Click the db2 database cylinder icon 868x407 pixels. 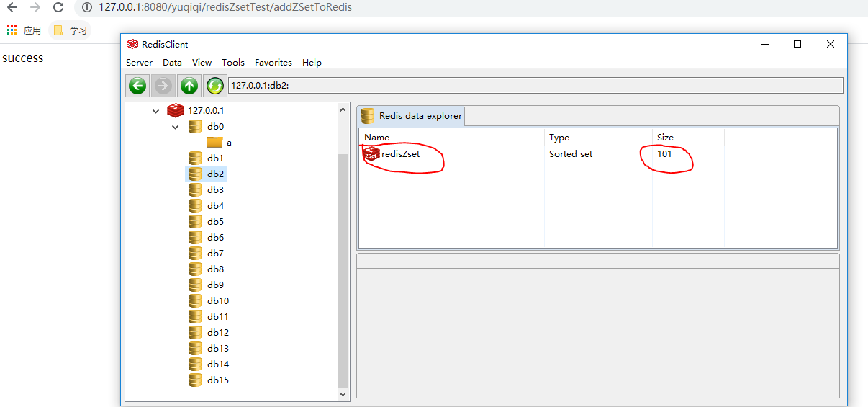[195, 174]
